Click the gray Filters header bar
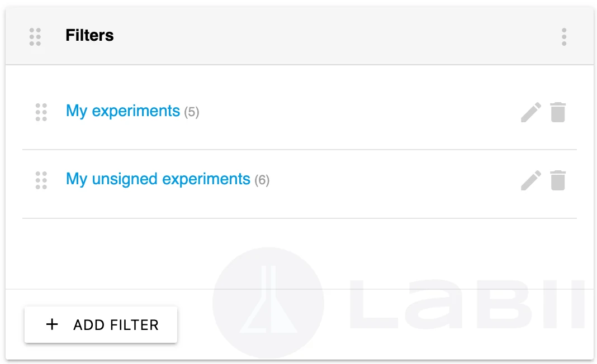 (299, 36)
